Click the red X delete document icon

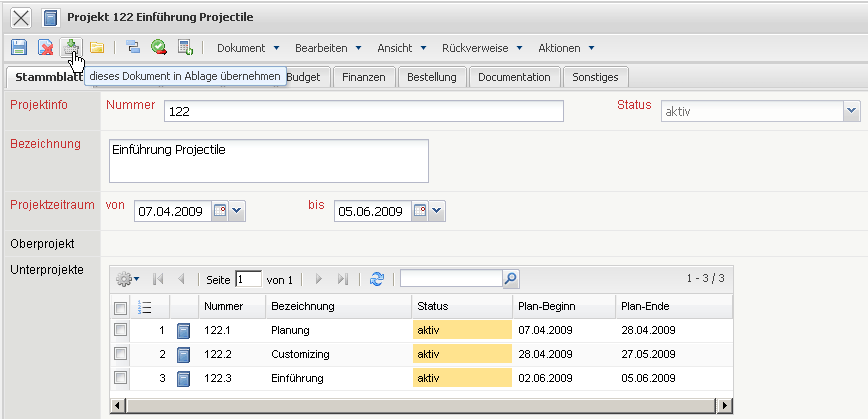[x=45, y=47]
